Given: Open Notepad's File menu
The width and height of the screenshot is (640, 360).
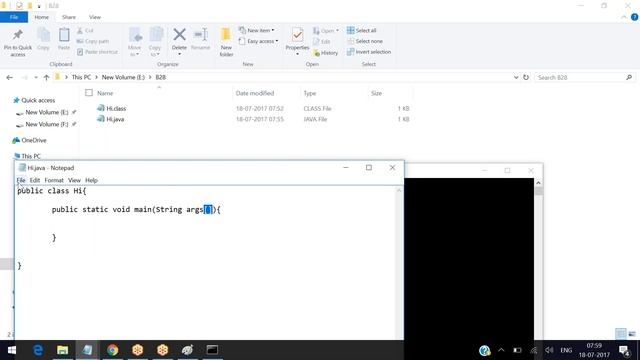Looking at the screenshot, I should coord(21,180).
